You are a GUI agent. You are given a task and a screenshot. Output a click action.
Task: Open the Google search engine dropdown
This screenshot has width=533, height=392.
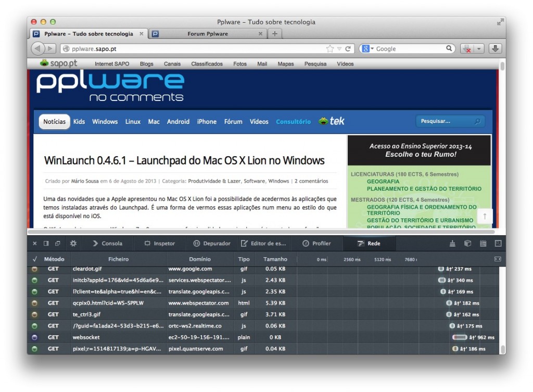pos(367,48)
